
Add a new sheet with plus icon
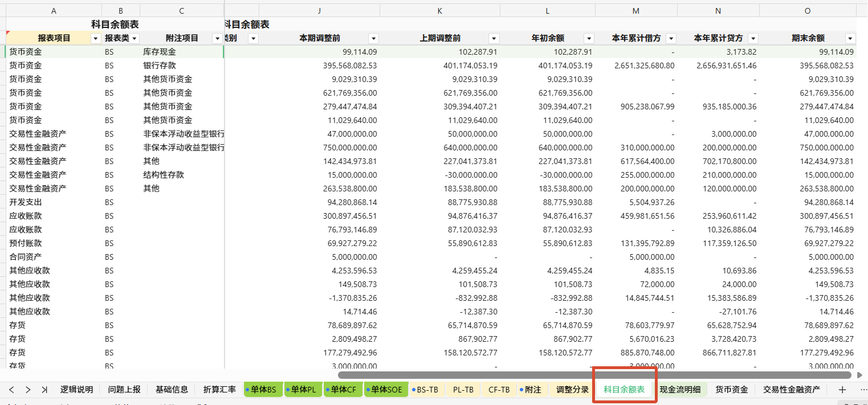842,390
